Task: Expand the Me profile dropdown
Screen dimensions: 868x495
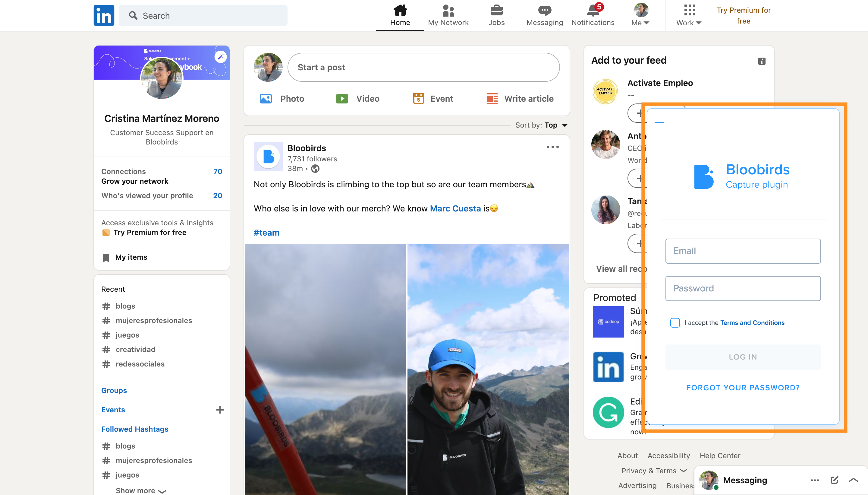Action: 640,15
